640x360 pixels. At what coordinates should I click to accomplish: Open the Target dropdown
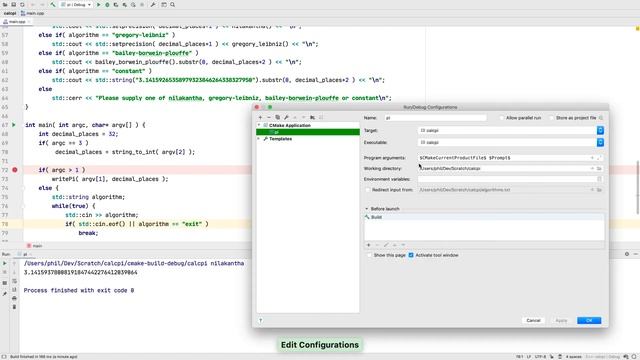tap(600, 130)
